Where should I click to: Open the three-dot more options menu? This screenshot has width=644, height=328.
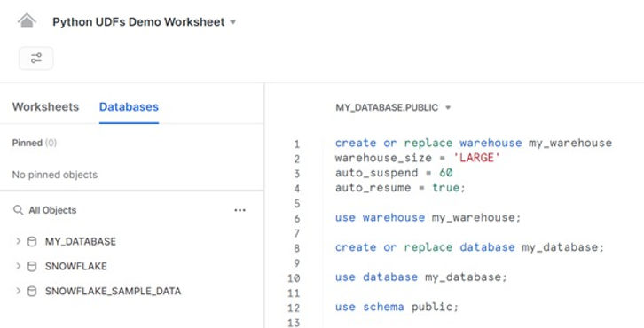click(240, 210)
